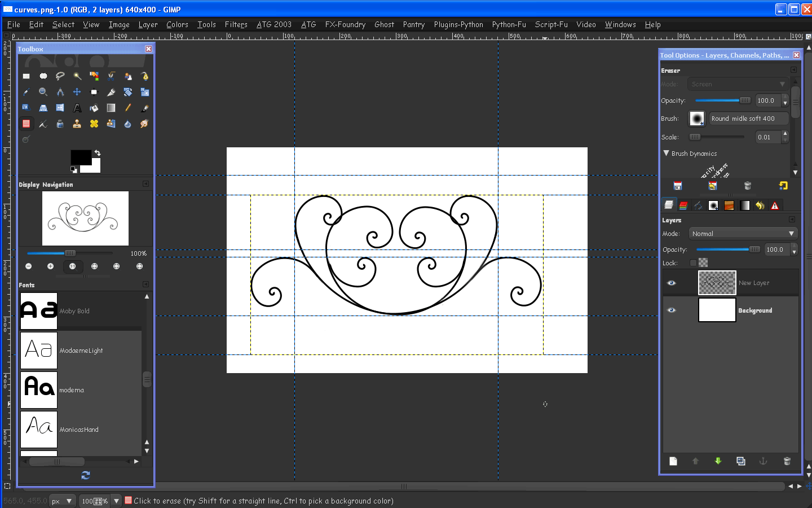The image size is (812, 508).
Task: Select the Moby Bold font
Action: [x=81, y=310]
